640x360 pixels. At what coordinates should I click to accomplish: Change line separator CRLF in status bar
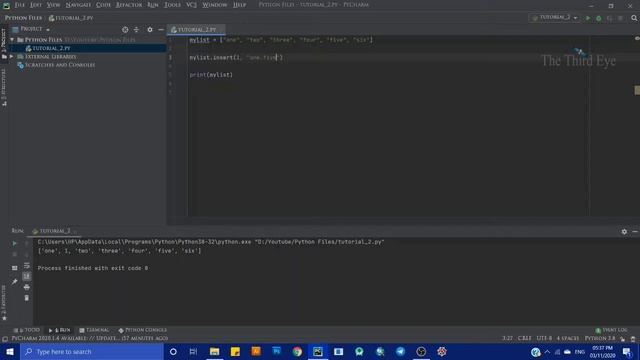[524, 338]
